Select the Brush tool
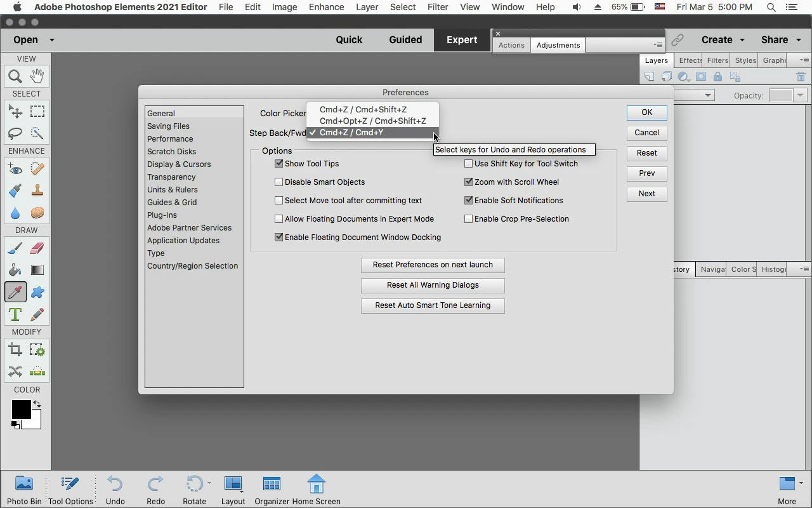This screenshot has height=508, width=812. point(15,248)
